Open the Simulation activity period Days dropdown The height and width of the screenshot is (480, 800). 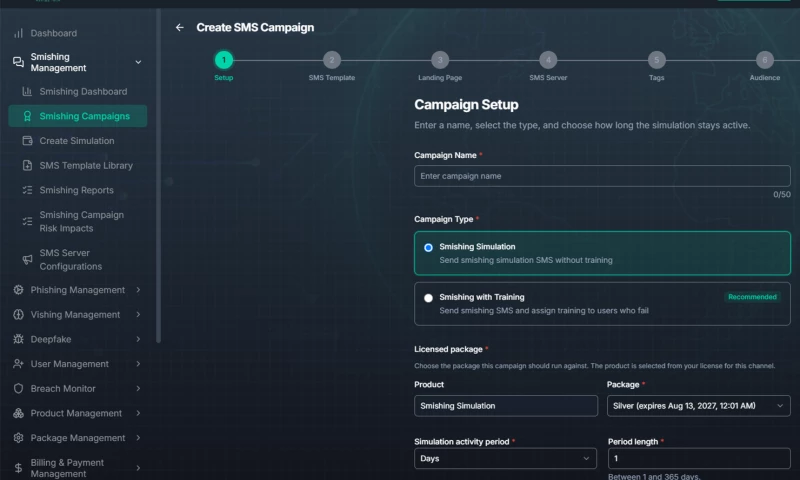505,459
